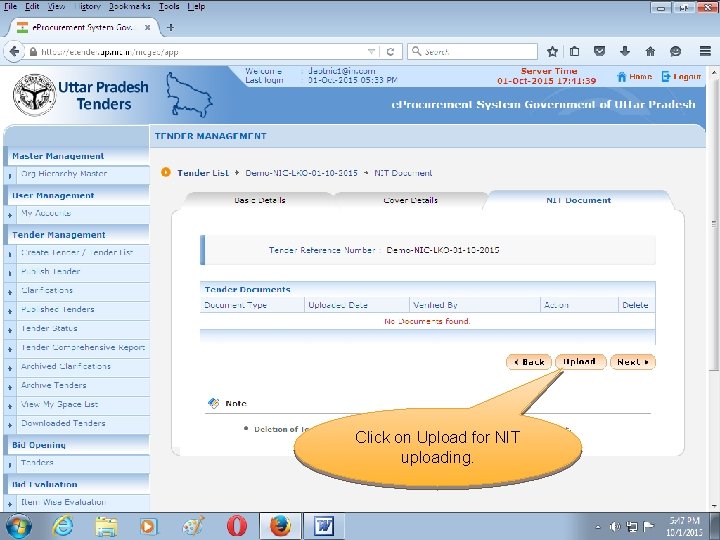Viewport: 720px width, 540px height.
Task: Click the Upload button
Action: pyautogui.click(x=580, y=362)
